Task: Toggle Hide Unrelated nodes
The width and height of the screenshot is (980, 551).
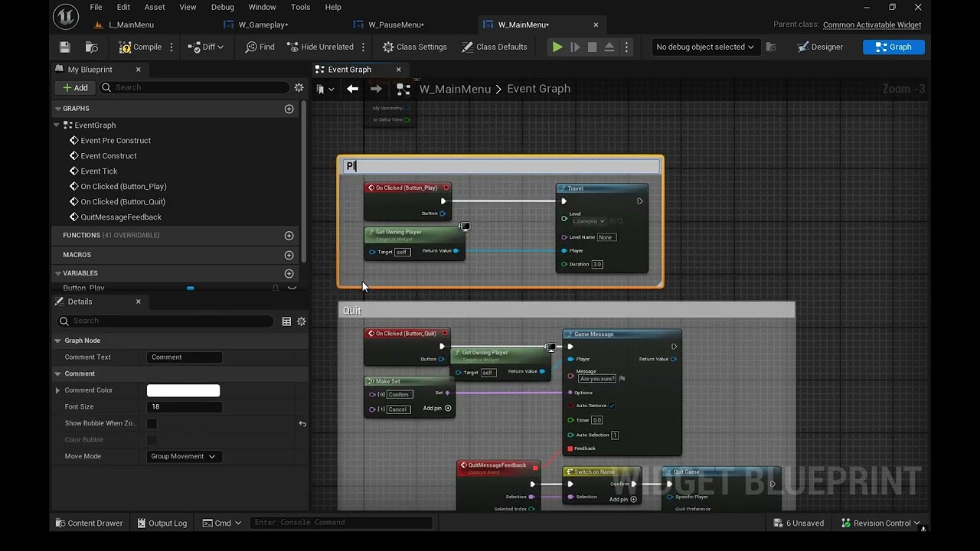Action: pos(320,47)
